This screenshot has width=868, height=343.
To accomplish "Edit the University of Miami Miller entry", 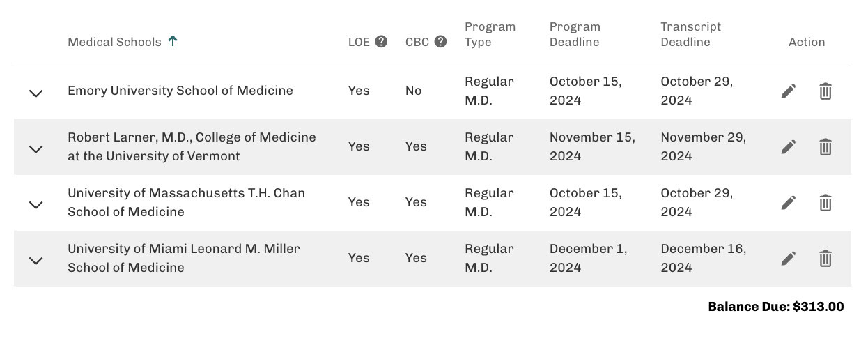I will coord(788,259).
